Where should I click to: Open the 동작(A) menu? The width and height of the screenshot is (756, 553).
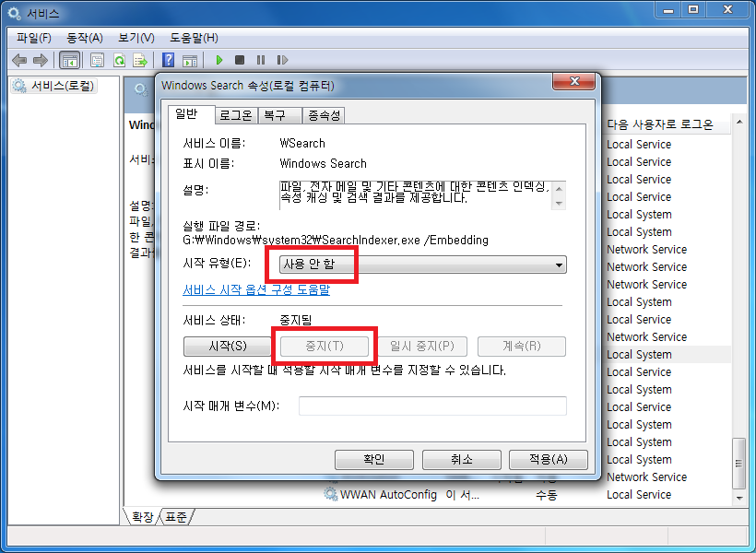85,38
